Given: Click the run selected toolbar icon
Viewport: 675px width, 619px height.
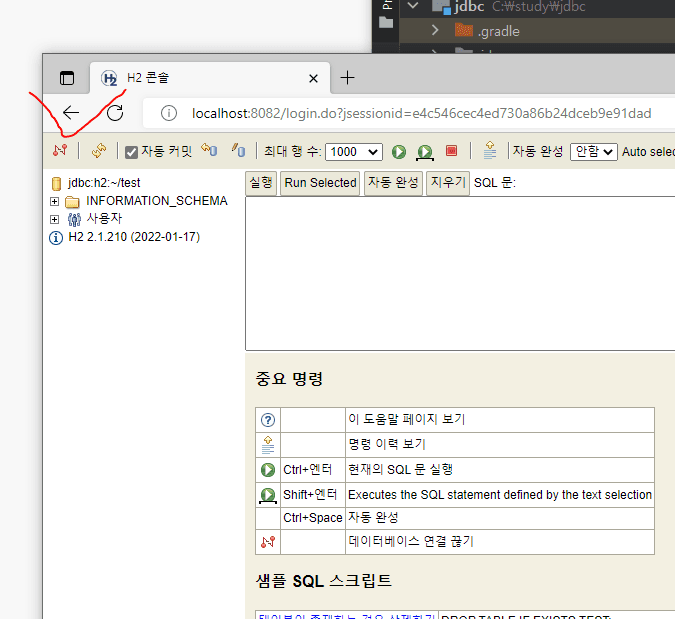Looking at the screenshot, I should [425, 152].
